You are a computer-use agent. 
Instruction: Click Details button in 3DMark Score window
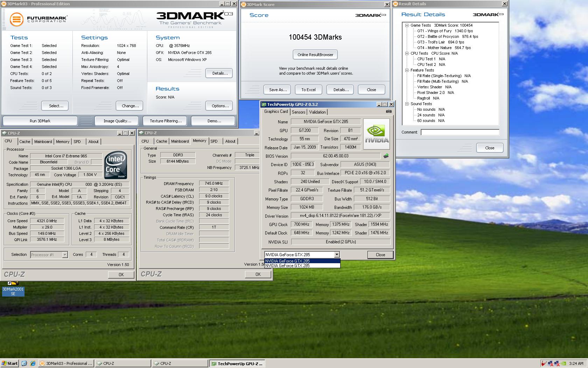(341, 90)
